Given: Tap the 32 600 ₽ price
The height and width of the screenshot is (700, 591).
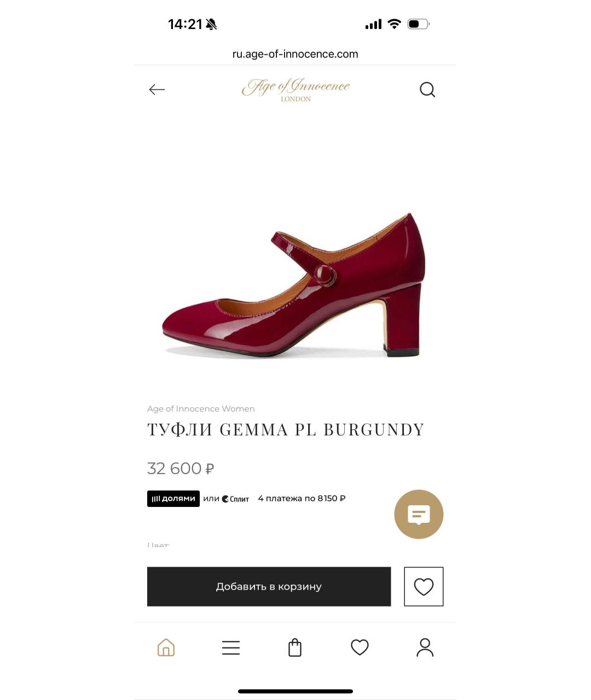Looking at the screenshot, I should click(x=181, y=469).
